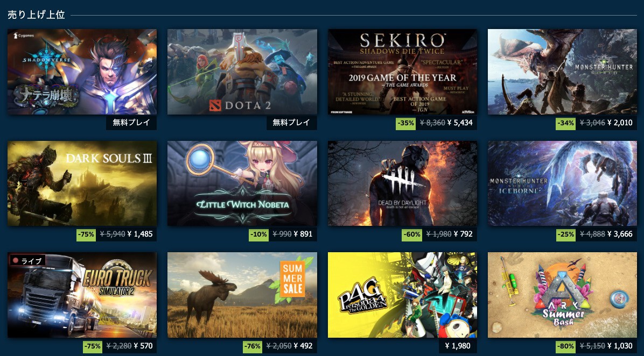Open Persona 4 Golden capsule

coord(403,295)
